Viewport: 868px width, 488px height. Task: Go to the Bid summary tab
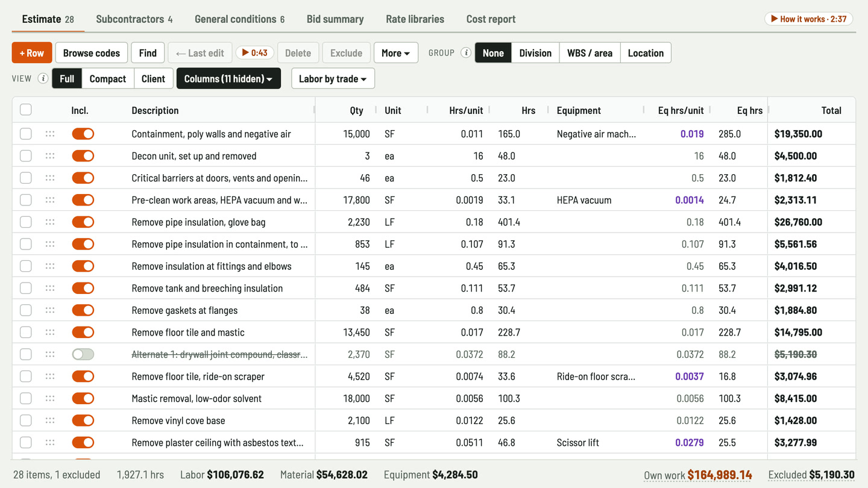coord(335,19)
